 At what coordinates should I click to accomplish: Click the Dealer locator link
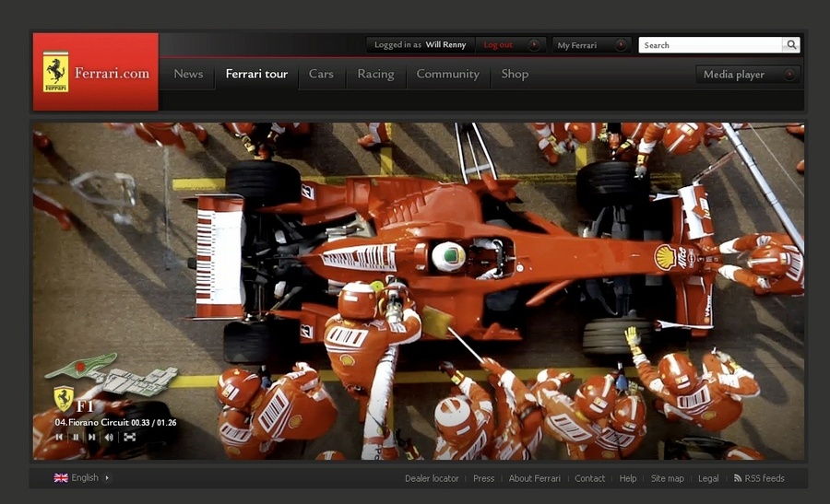432,478
